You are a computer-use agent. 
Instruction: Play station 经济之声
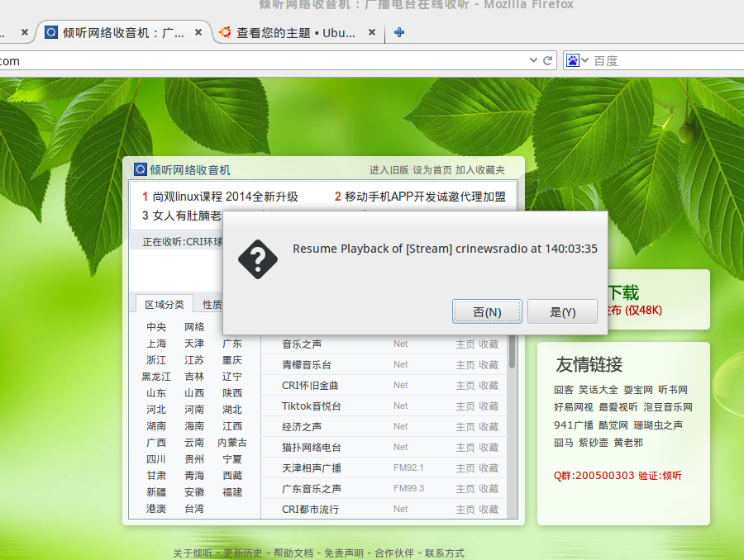[301, 427]
